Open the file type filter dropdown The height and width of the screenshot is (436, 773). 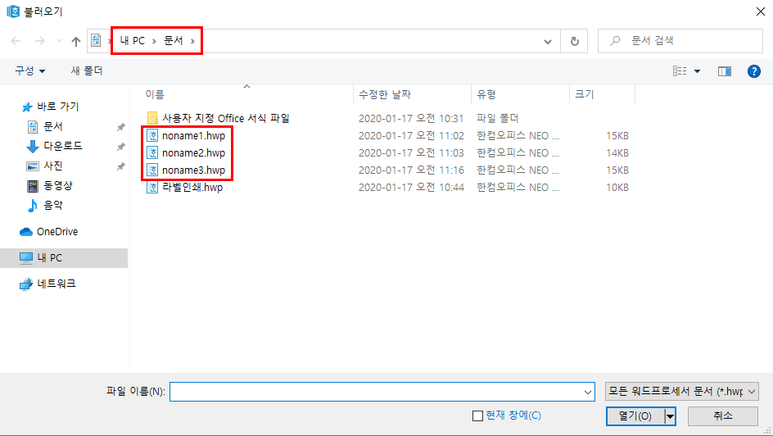point(682,392)
